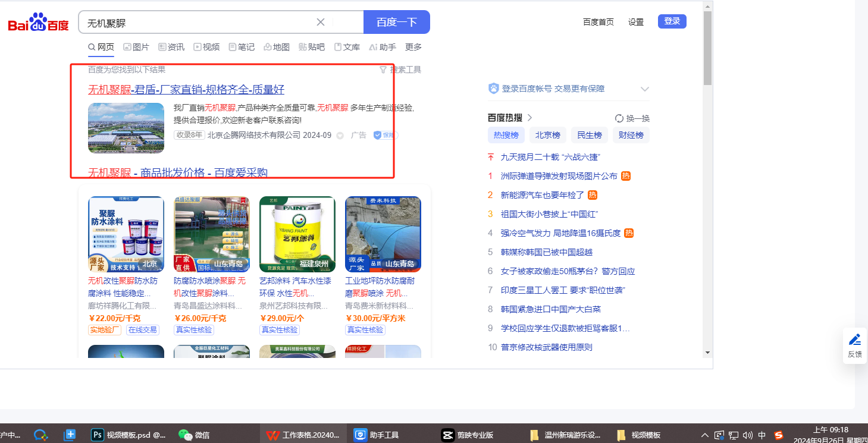Image resolution: width=868 pixels, height=443 pixels.
Task: Click the 中 input language indicator
Action: 762,435
